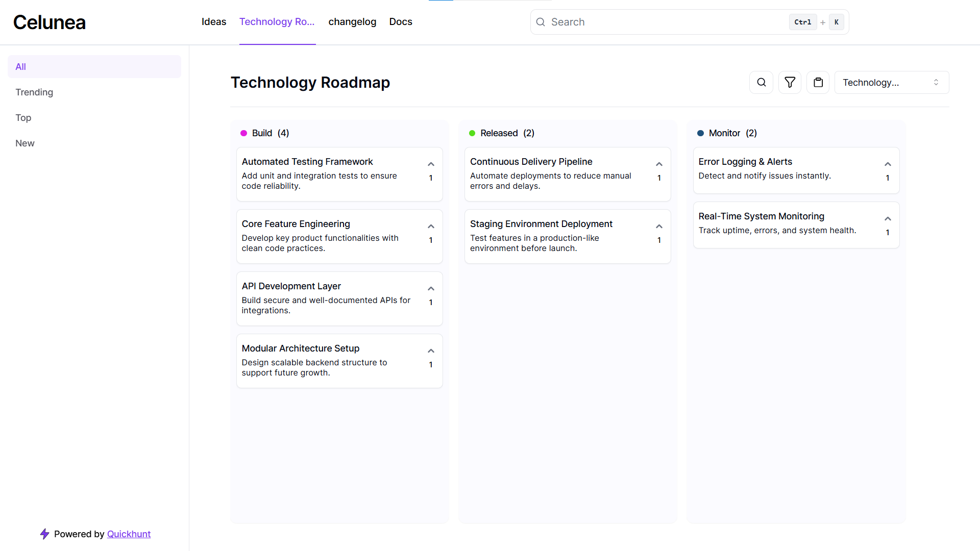Open the API Development Layer card title
980x551 pixels.
click(x=291, y=286)
